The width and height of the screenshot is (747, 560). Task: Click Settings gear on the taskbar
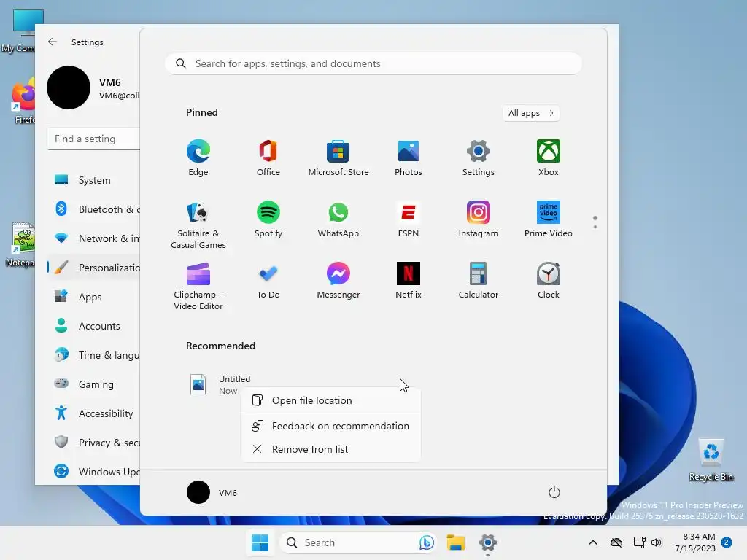coord(488,542)
